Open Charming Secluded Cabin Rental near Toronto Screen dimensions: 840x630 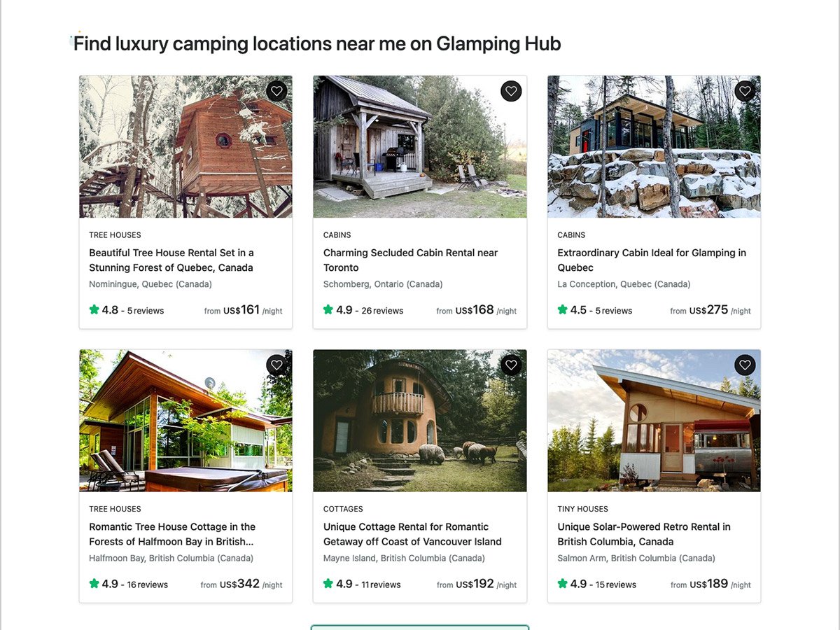411,260
